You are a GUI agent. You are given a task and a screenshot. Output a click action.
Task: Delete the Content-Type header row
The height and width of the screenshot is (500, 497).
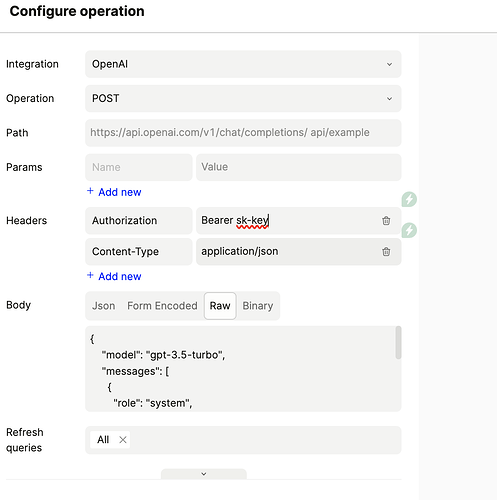(x=386, y=252)
